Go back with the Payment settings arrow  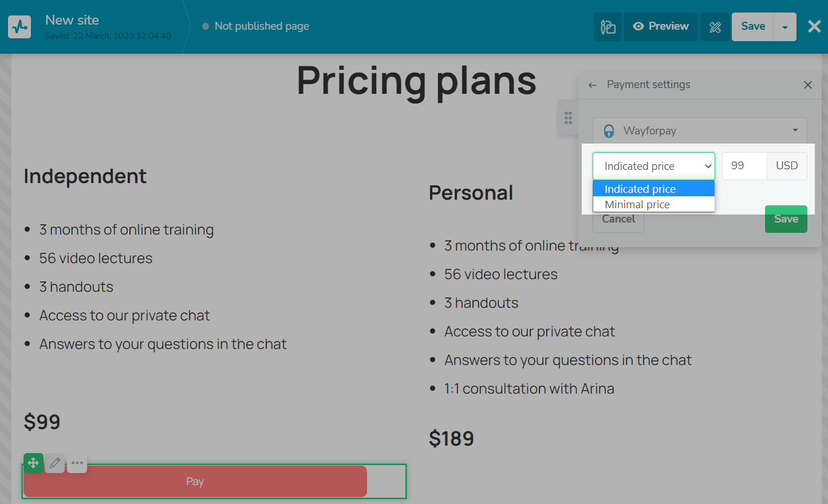coord(593,85)
